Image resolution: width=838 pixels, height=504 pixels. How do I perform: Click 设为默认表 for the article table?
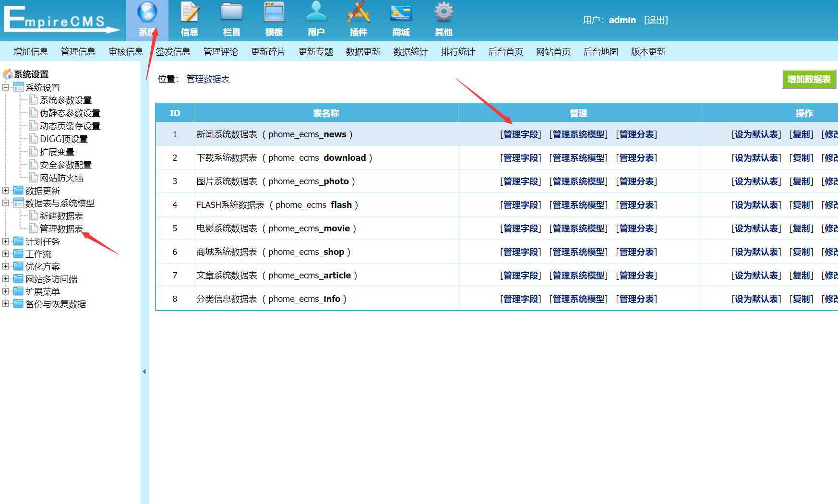coord(757,276)
